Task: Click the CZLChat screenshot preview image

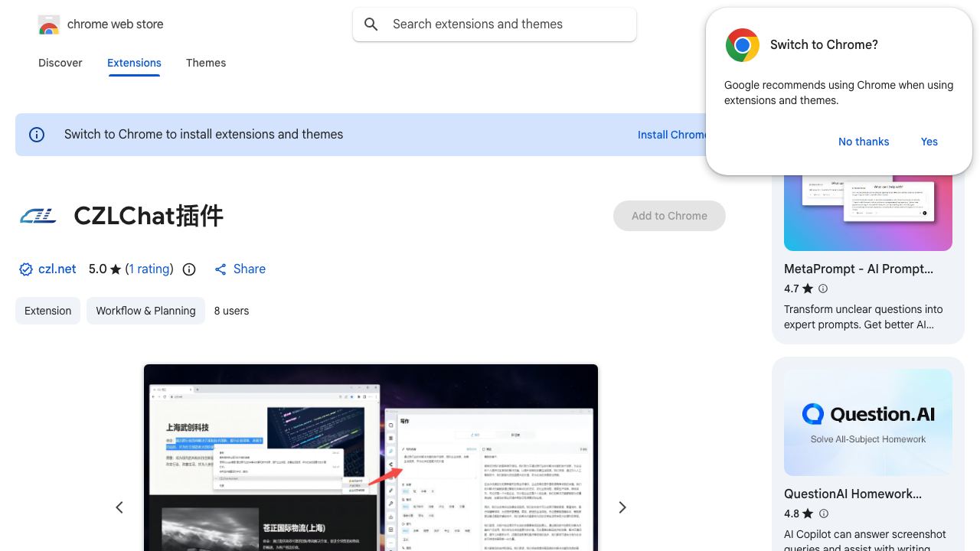Action: point(371,458)
